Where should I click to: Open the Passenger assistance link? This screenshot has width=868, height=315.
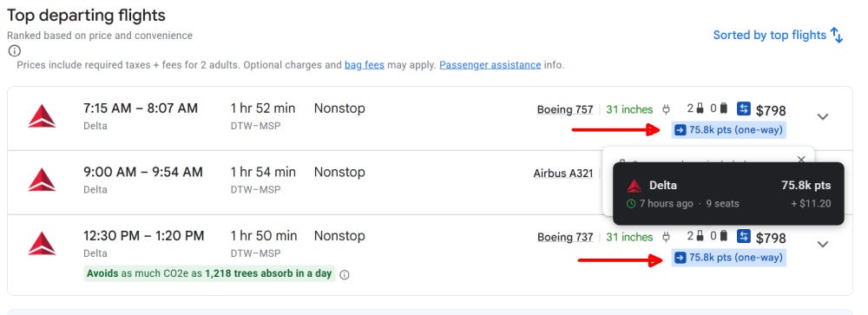point(490,65)
